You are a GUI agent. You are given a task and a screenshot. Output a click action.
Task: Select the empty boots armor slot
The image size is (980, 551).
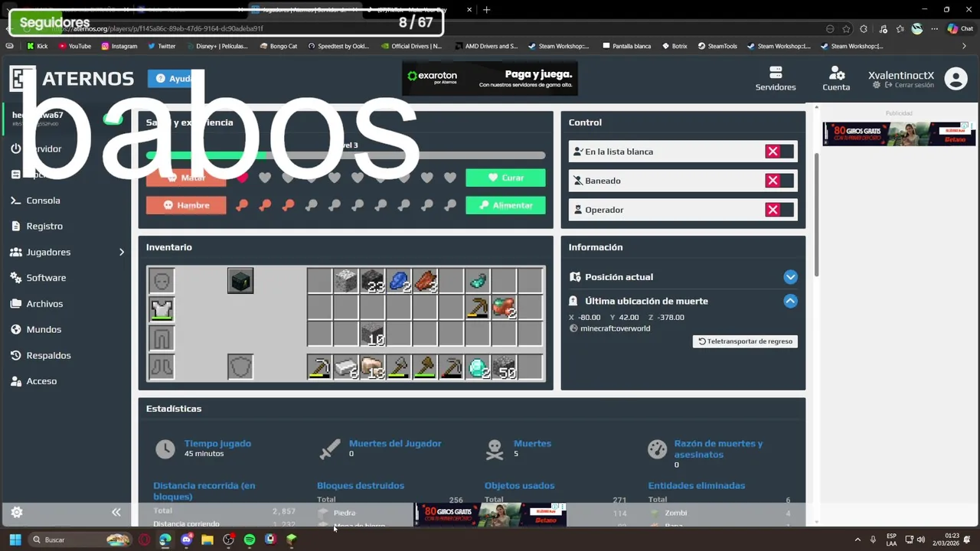click(162, 367)
